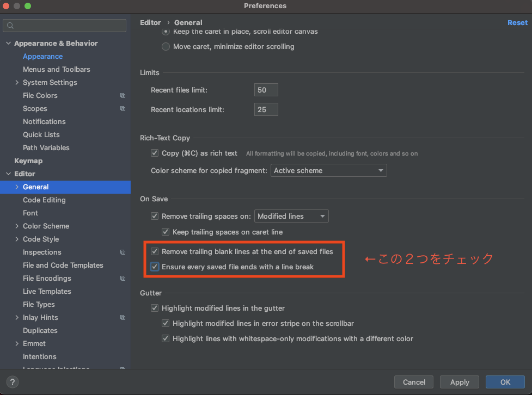Click the Recent files limit field
Screen dimensions: 532x395
point(266,90)
